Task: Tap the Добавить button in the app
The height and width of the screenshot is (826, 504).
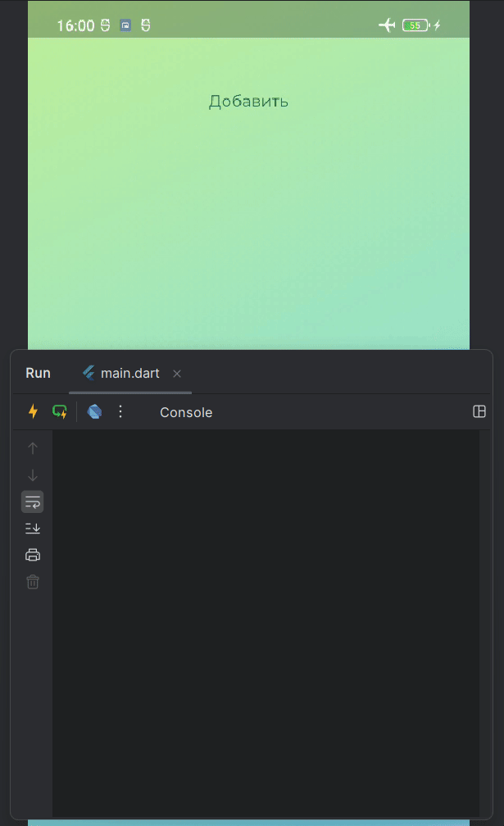Action: pos(248,102)
